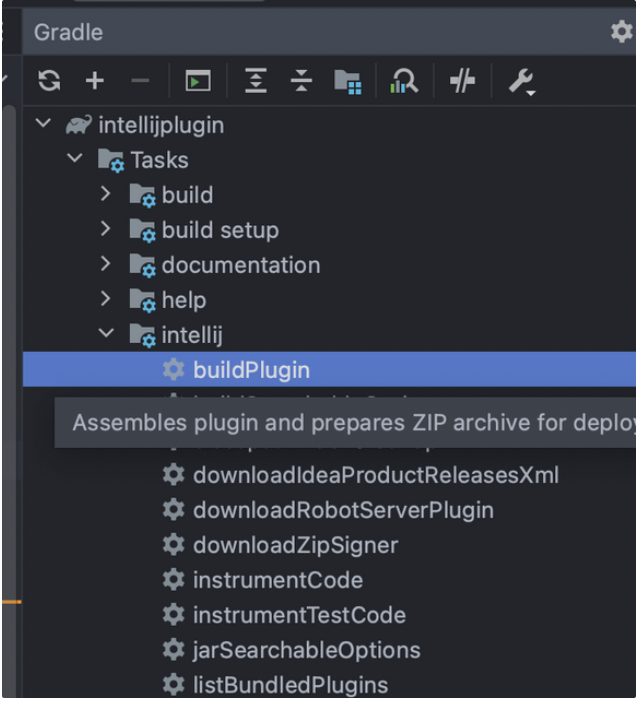This screenshot has width=636, height=702.
Task: Expand the build task group
Action: (x=106, y=194)
